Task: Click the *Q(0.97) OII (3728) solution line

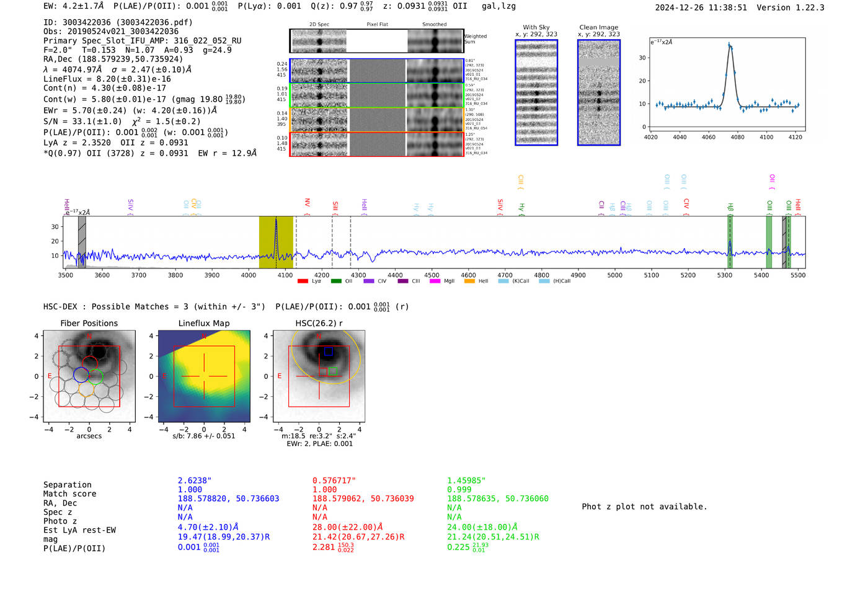Action: point(150,153)
